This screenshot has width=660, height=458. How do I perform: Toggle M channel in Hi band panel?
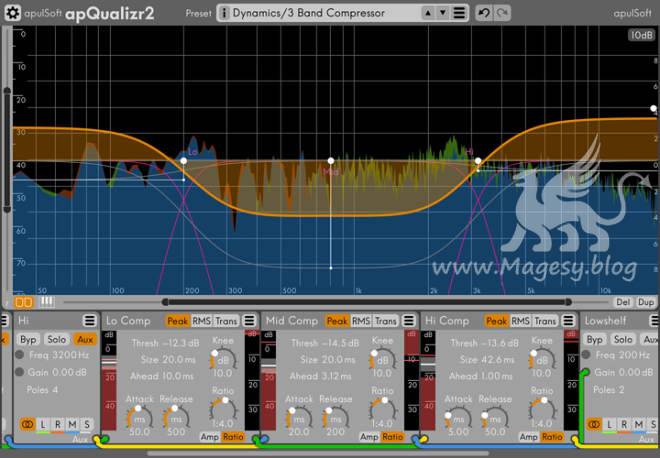click(72, 424)
